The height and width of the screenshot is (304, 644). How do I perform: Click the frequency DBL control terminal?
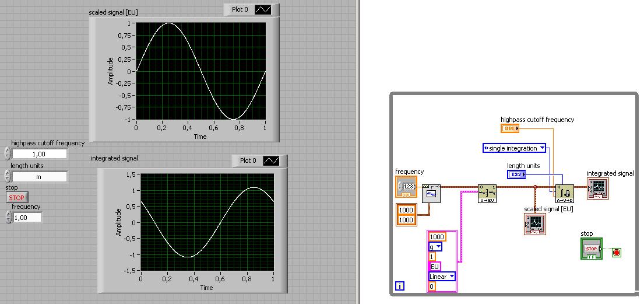point(406,187)
